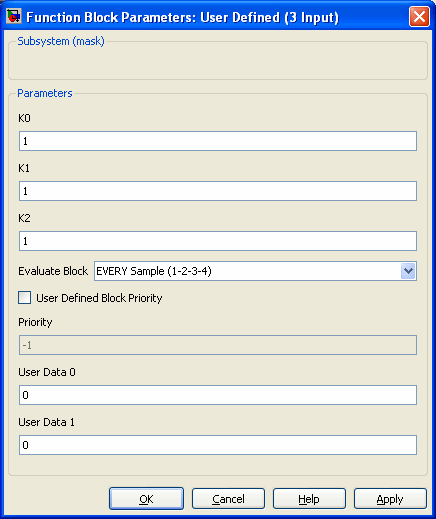Click the Cancel button
Image resolution: width=436 pixels, height=519 pixels.
228,499
